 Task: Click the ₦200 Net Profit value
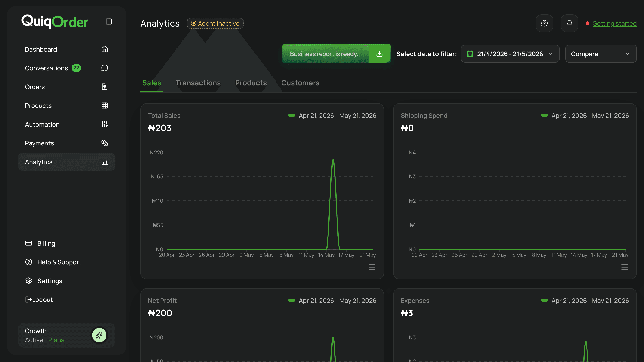[160, 313]
